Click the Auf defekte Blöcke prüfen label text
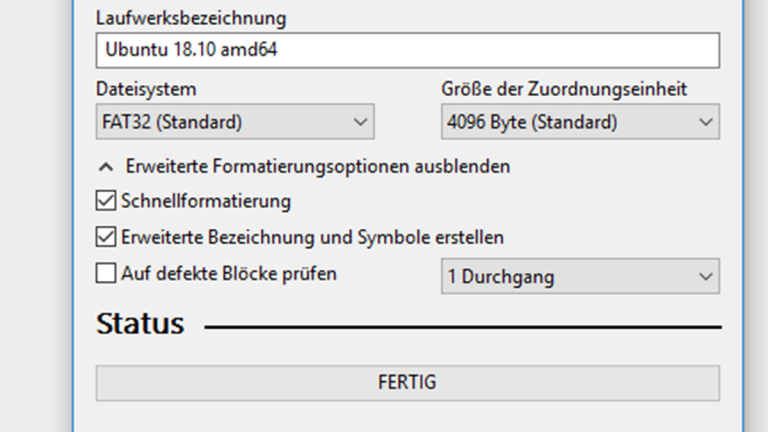768x432 pixels. click(x=229, y=273)
